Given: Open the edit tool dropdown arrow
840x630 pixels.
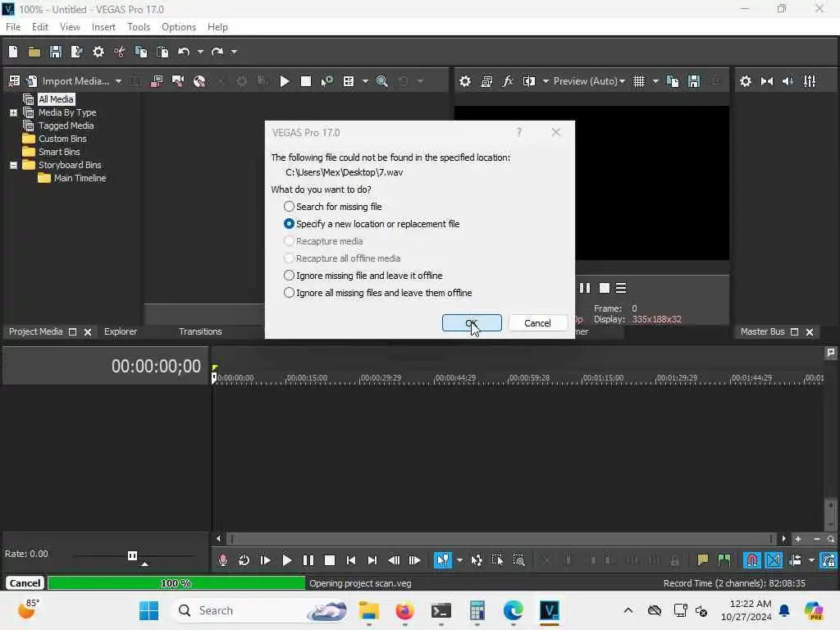Looking at the screenshot, I should [x=459, y=560].
